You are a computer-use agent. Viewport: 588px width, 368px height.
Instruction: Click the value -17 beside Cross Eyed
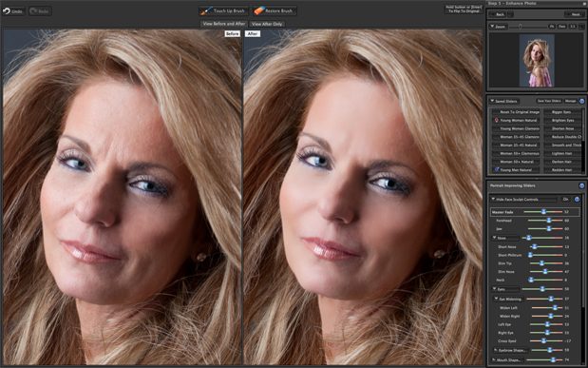click(567, 341)
